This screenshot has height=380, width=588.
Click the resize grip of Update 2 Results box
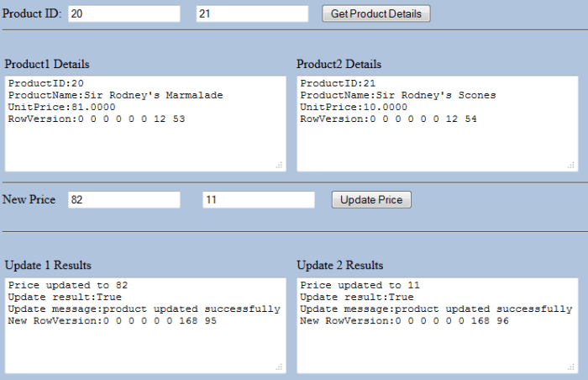pos(572,367)
